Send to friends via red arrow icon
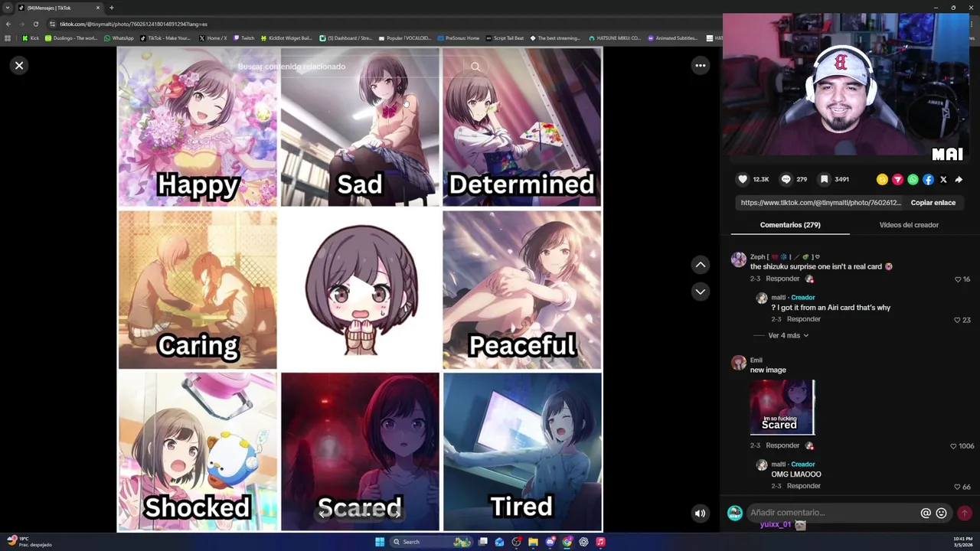Screen dimensions: 980x551 click(897, 179)
